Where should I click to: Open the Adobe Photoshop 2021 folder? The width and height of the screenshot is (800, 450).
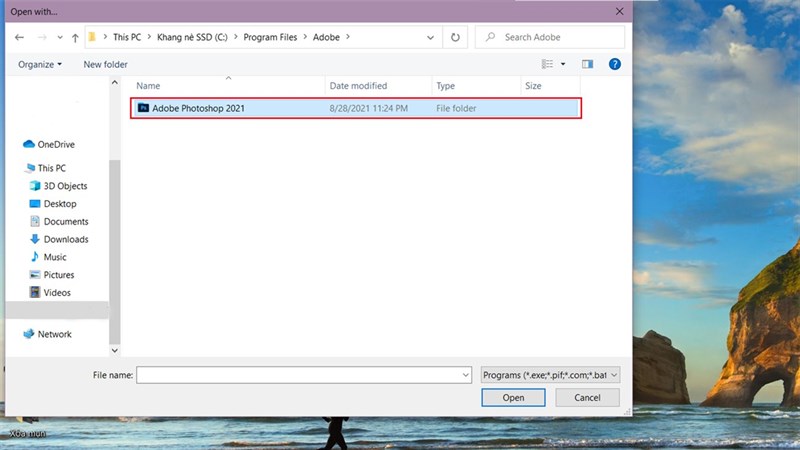pos(198,107)
